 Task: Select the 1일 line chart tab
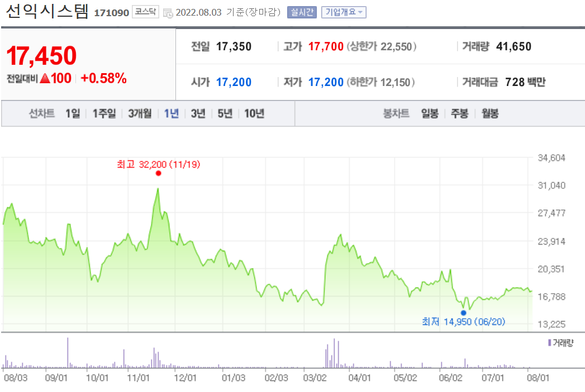coord(73,113)
